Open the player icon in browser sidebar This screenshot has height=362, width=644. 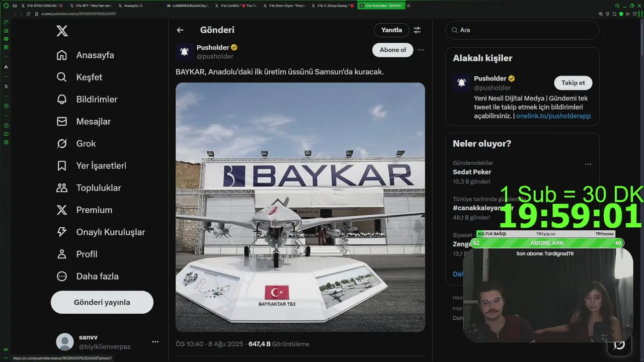click(x=6, y=106)
